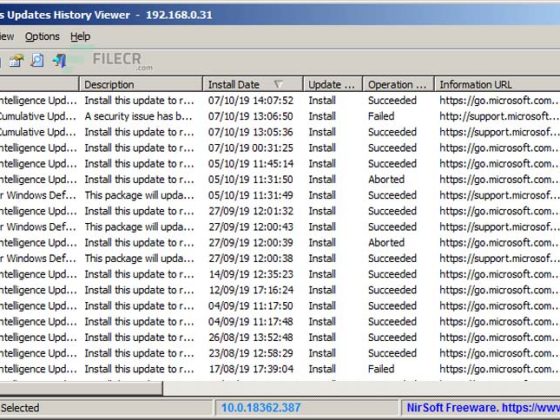Select the row dated 04/09/19 11:17:50
The width and height of the screenshot is (560, 420).
point(280,306)
